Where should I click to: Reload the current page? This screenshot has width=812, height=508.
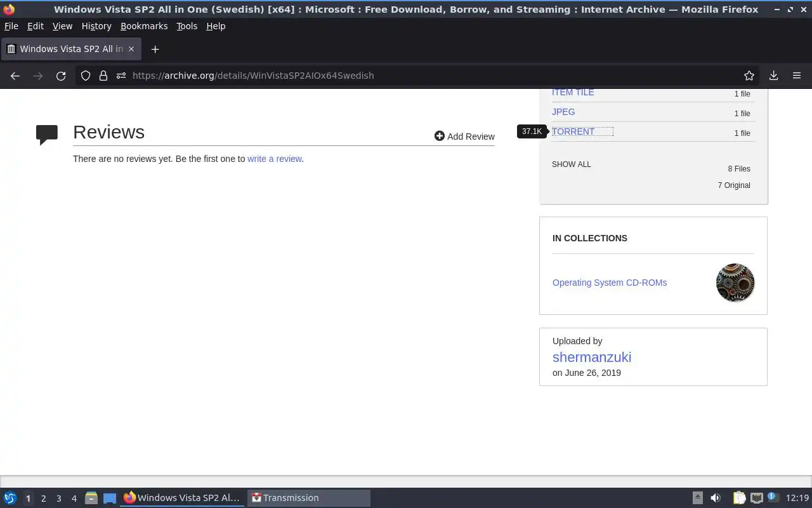61,76
